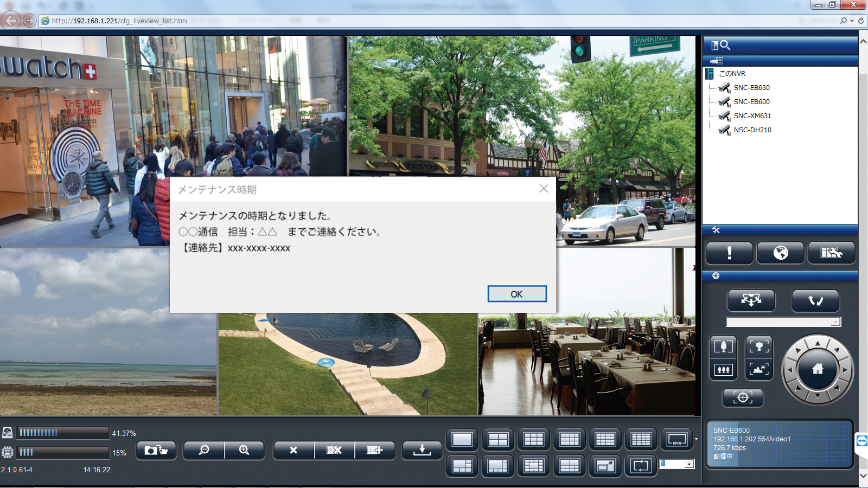The width and height of the screenshot is (868, 488).
Task: Click the full screen expand button
Action: coord(605,466)
